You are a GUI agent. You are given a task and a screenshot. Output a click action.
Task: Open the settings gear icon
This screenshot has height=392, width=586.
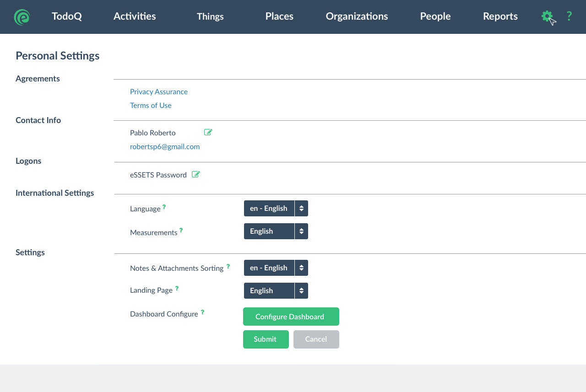tap(546, 16)
